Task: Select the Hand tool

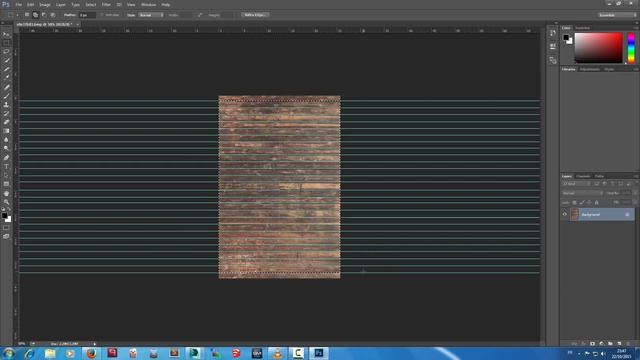Action: pos(6,193)
